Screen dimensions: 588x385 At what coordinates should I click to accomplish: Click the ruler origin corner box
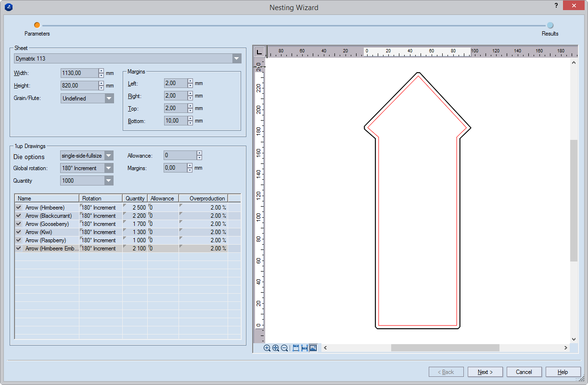[259, 51]
